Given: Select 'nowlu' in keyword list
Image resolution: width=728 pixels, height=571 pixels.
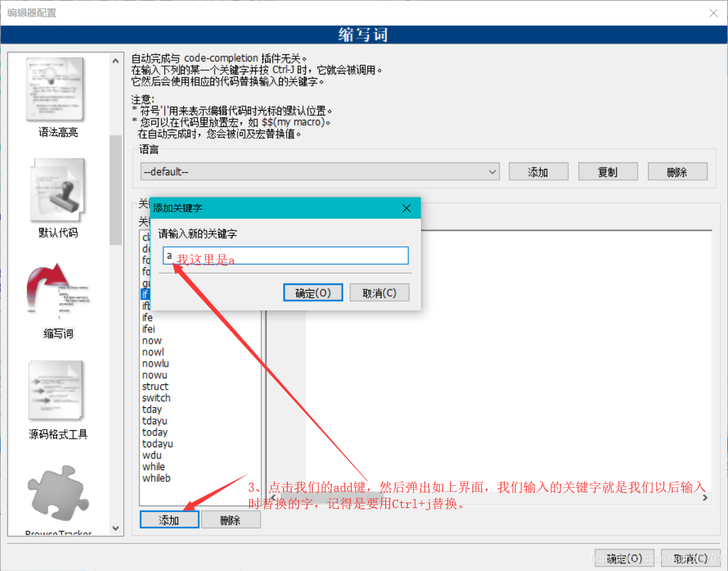Looking at the screenshot, I should pyautogui.click(x=156, y=363).
